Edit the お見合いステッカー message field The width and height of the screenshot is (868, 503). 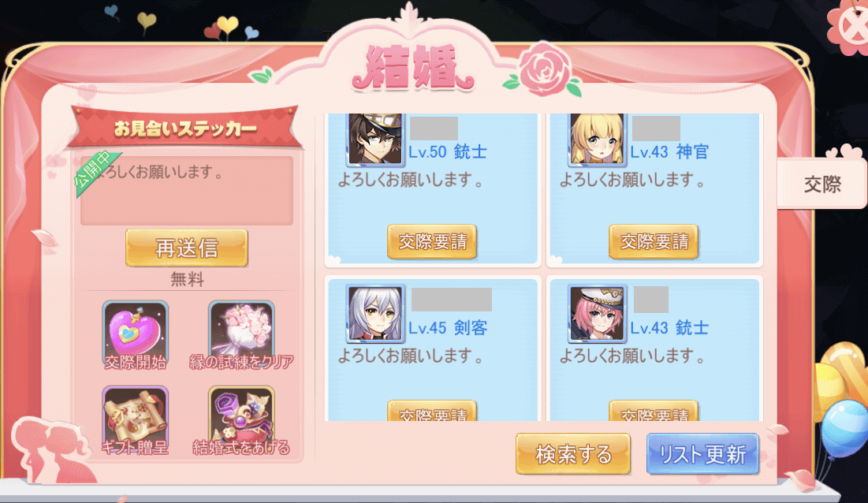click(x=187, y=190)
